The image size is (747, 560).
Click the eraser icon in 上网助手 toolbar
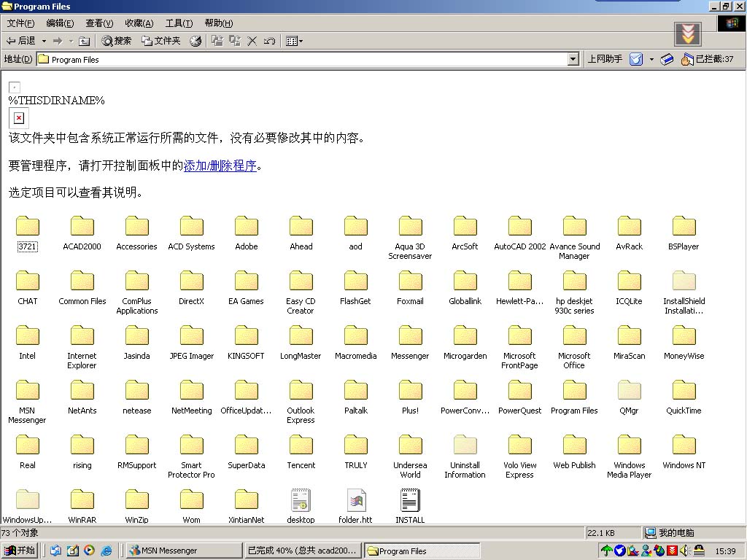coord(667,59)
